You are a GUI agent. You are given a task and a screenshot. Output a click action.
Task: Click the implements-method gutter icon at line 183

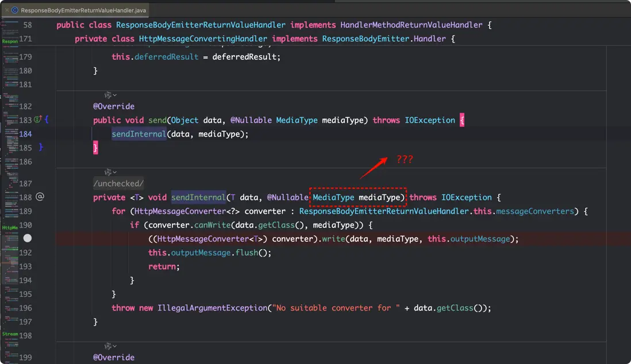coord(38,119)
